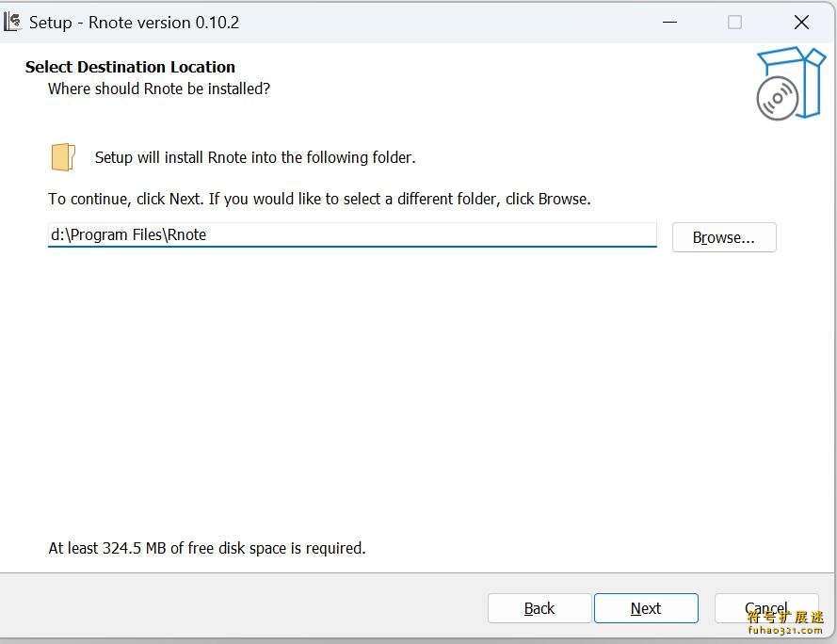Close the Rnote setup wizard

pos(801,23)
